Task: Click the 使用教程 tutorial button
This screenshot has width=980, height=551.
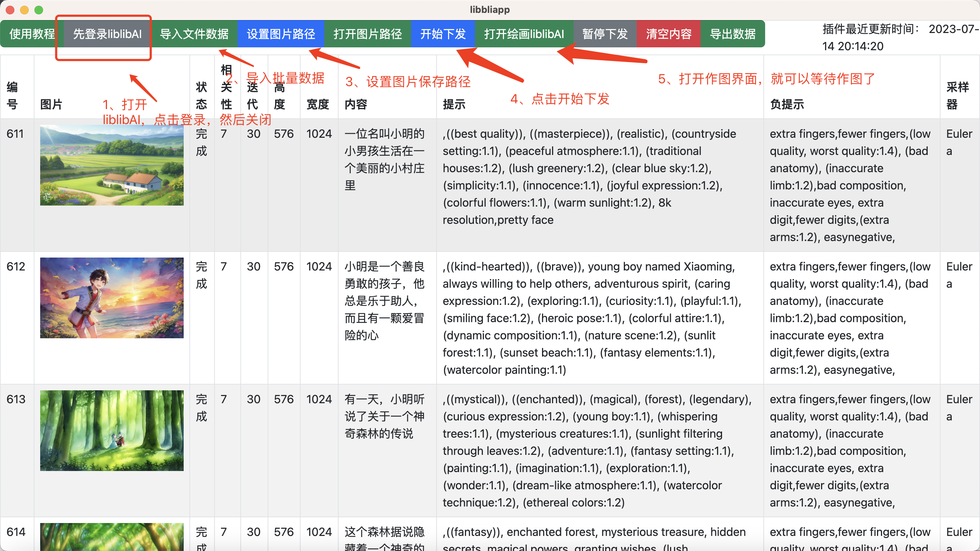Action: click(x=32, y=34)
